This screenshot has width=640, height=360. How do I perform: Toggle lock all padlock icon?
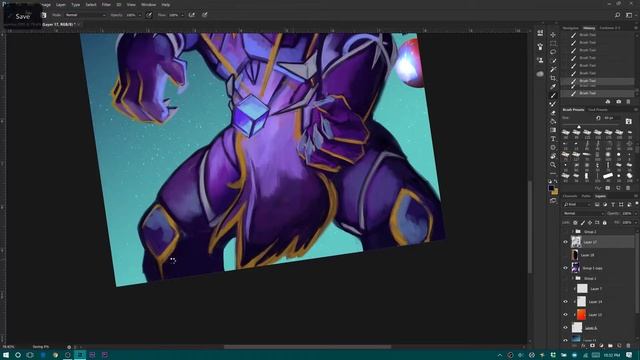604,223
